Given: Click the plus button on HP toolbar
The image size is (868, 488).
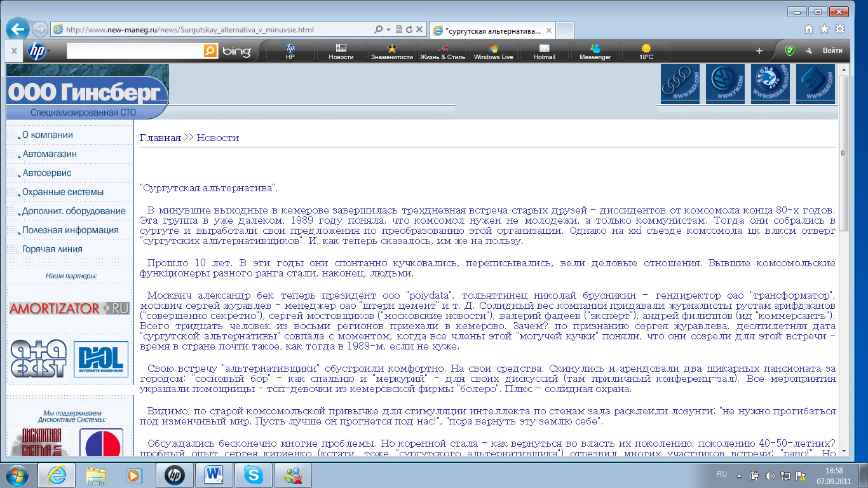Looking at the screenshot, I should (x=759, y=51).
